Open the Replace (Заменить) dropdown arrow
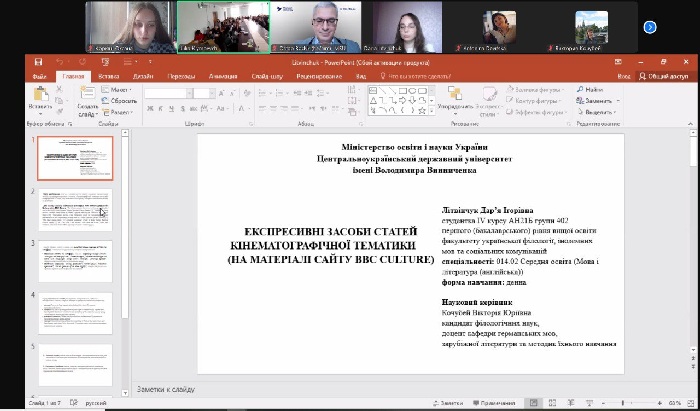700x411 pixels. [x=618, y=101]
